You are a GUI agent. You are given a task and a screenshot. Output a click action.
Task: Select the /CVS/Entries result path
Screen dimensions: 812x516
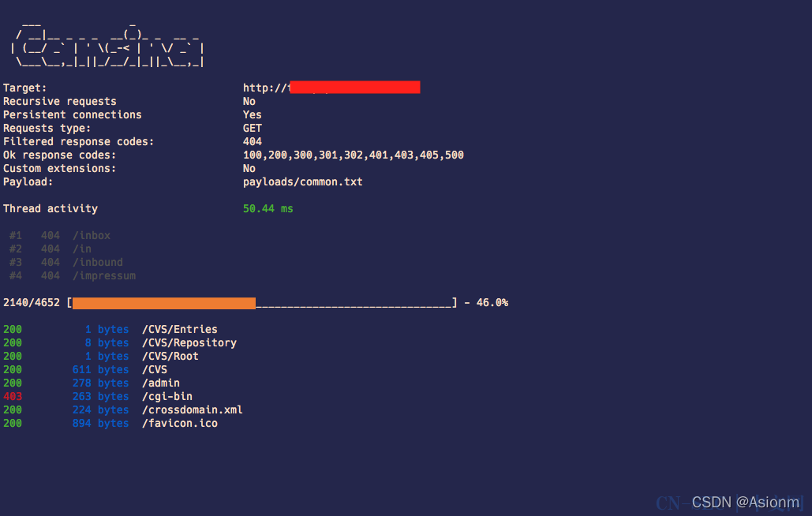pyautogui.click(x=179, y=330)
